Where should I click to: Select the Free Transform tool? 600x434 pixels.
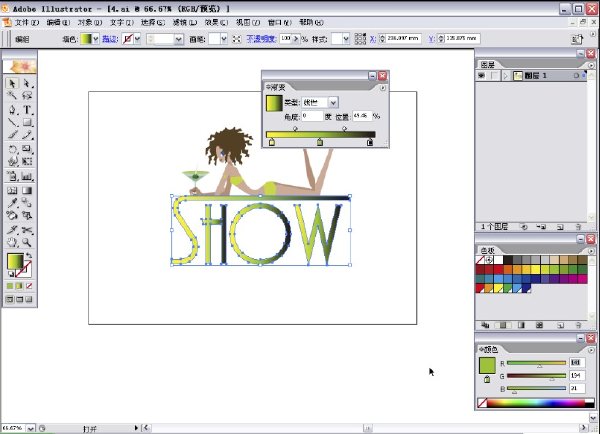27,161
